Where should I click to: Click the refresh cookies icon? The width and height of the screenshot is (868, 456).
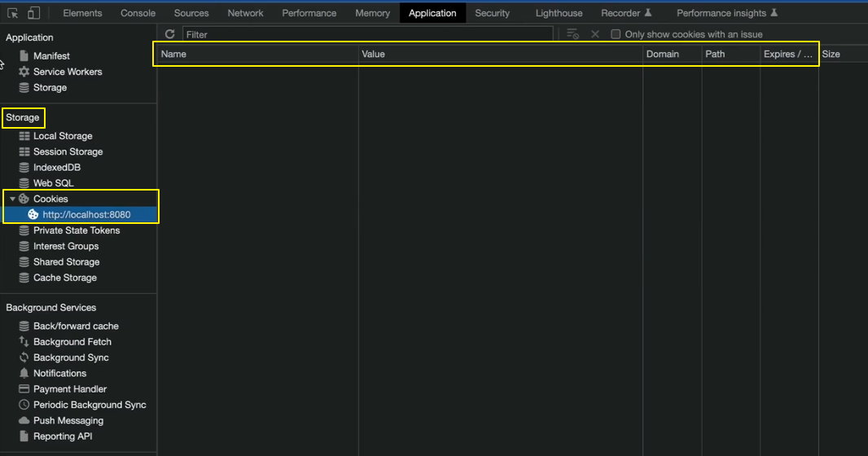click(170, 34)
